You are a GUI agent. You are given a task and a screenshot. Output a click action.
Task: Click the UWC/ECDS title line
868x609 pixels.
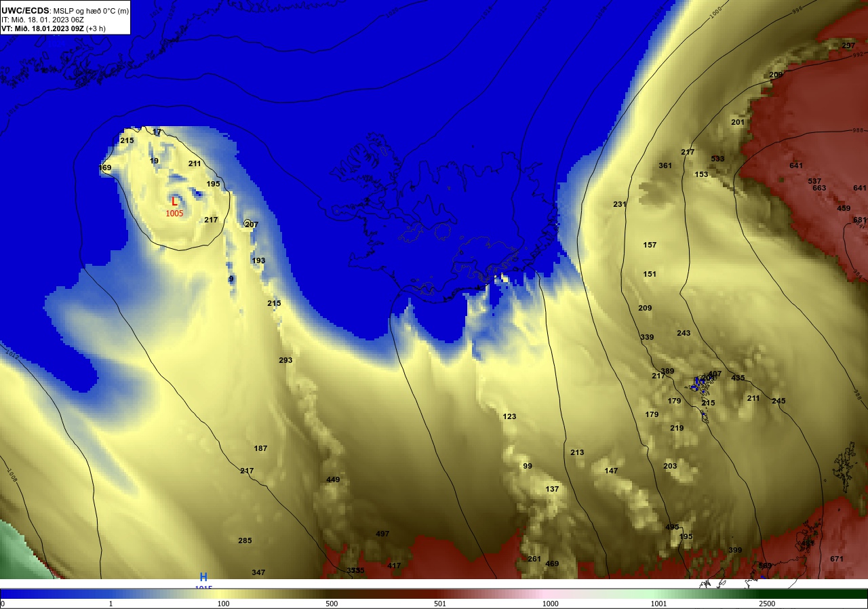[x=65, y=10]
